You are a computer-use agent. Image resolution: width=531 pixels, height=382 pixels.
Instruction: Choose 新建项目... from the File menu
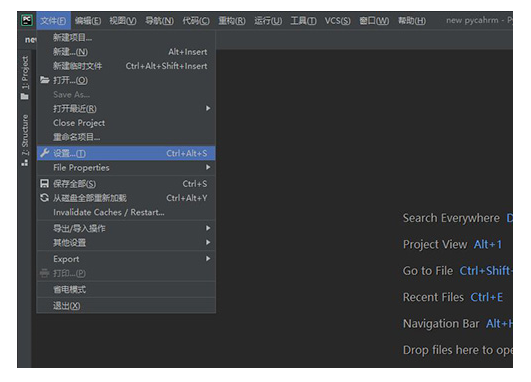pos(126,37)
